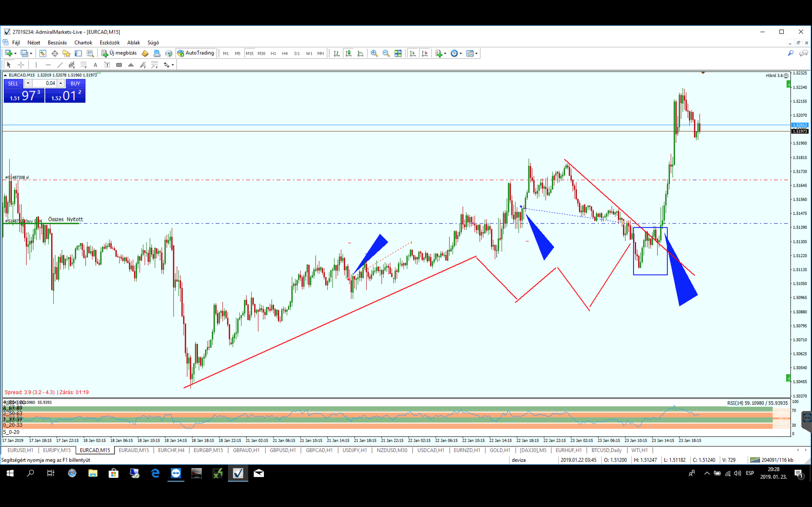Expand the lot size volume dropdown
The width and height of the screenshot is (812, 507).
(28, 83)
